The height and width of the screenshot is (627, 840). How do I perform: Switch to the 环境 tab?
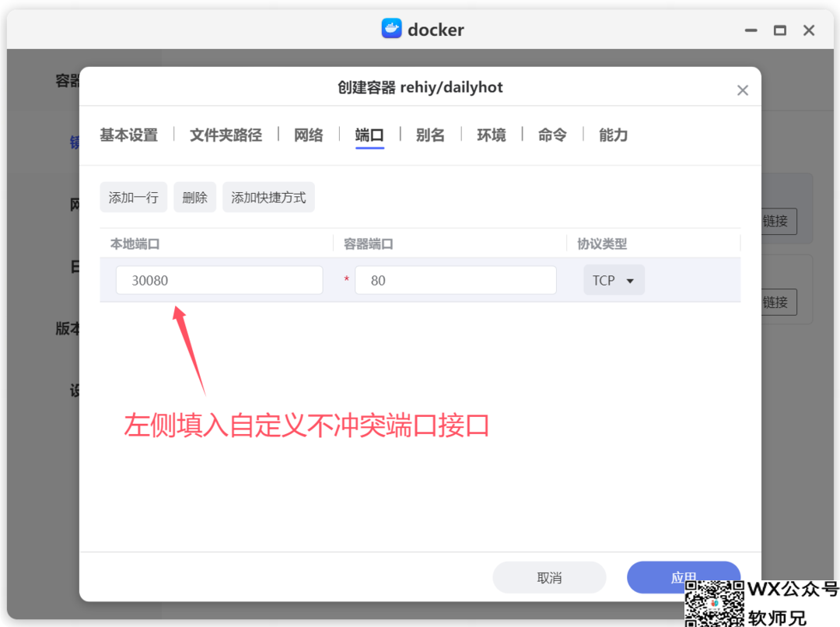(492, 135)
